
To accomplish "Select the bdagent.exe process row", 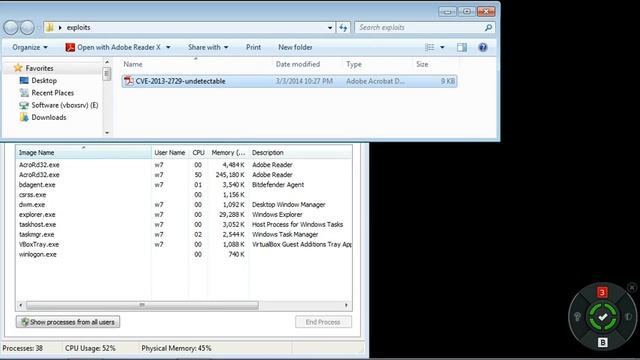I will pyautogui.click(x=184, y=185).
